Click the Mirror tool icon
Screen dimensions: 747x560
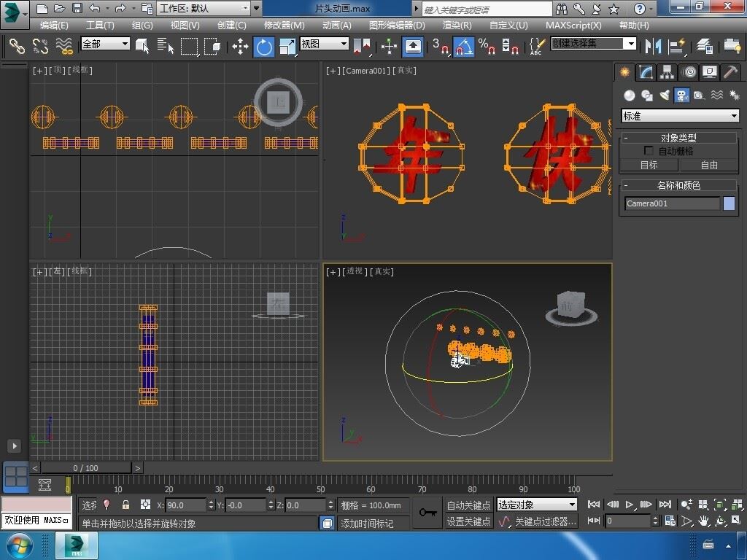[x=653, y=46]
